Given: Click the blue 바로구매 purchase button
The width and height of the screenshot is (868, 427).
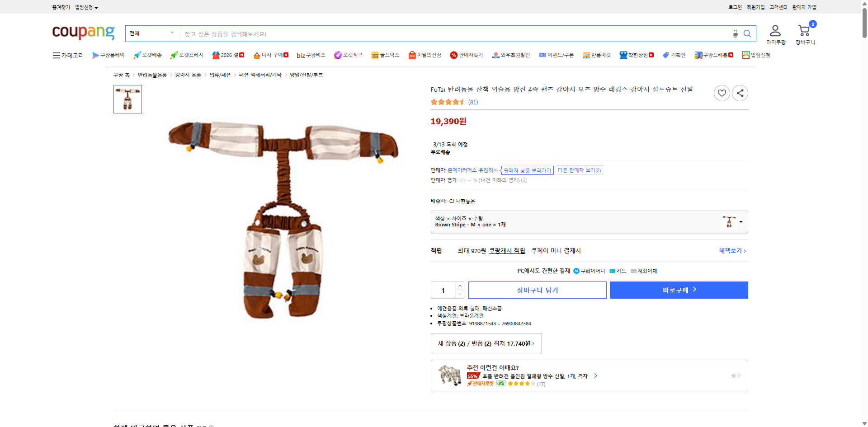Looking at the screenshot, I should tap(678, 290).
